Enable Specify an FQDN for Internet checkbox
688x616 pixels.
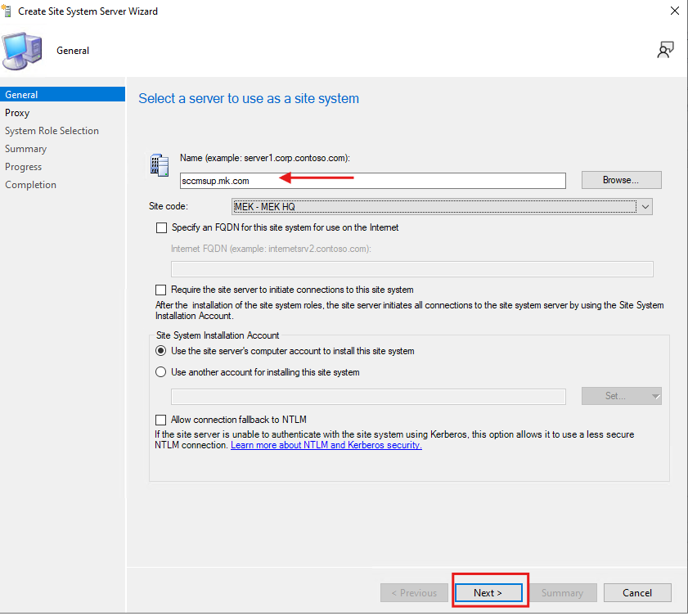(161, 227)
